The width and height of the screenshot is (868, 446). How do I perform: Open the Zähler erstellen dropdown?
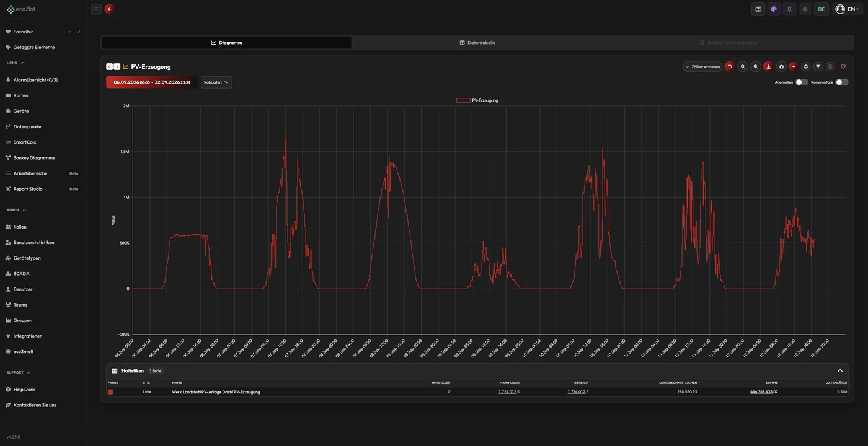pyautogui.click(x=703, y=66)
